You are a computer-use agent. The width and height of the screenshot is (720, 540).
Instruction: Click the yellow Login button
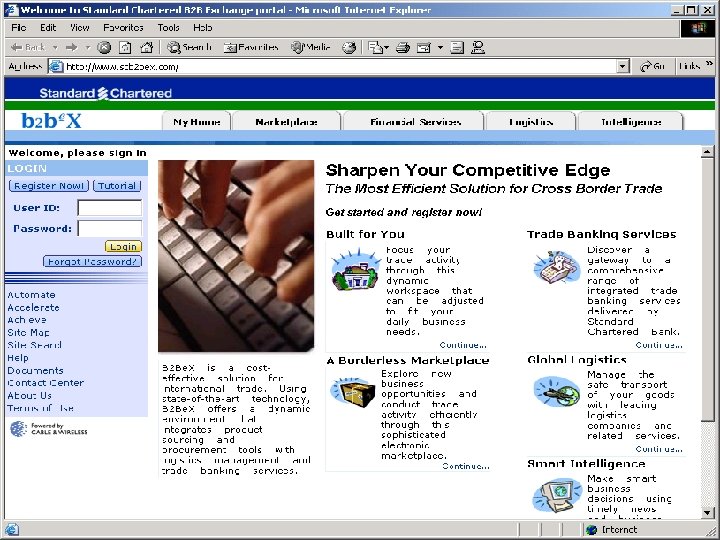click(124, 247)
